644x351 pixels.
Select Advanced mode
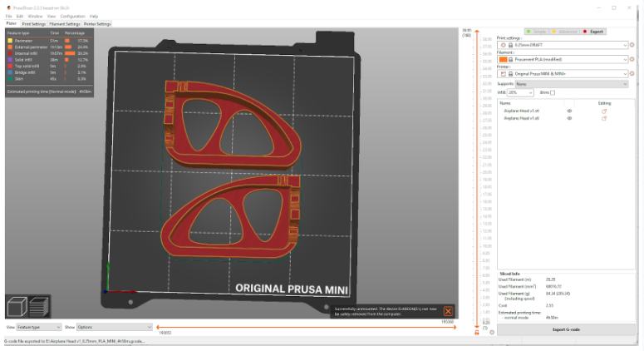[565, 32]
